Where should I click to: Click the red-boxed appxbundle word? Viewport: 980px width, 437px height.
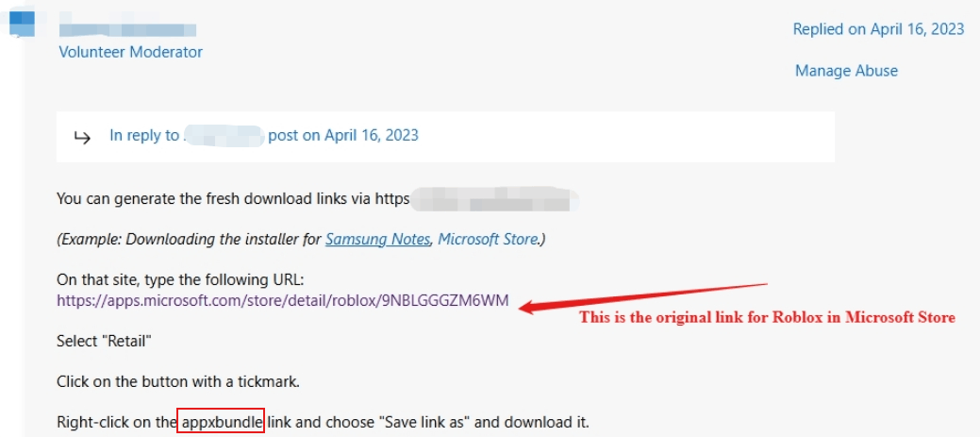tap(222, 421)
